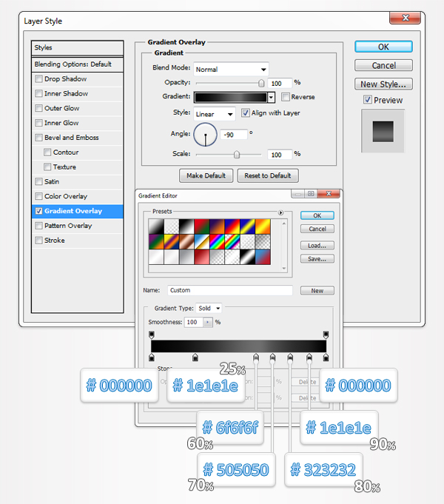The width and height of the screenshot is (444, 504).
Task: Expand the gradient Style dropdown set to Linear
Action: pos(215,114)
